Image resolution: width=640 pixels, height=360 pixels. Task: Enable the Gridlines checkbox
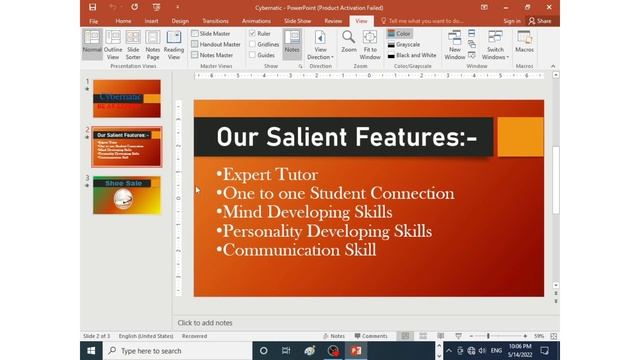252,44
